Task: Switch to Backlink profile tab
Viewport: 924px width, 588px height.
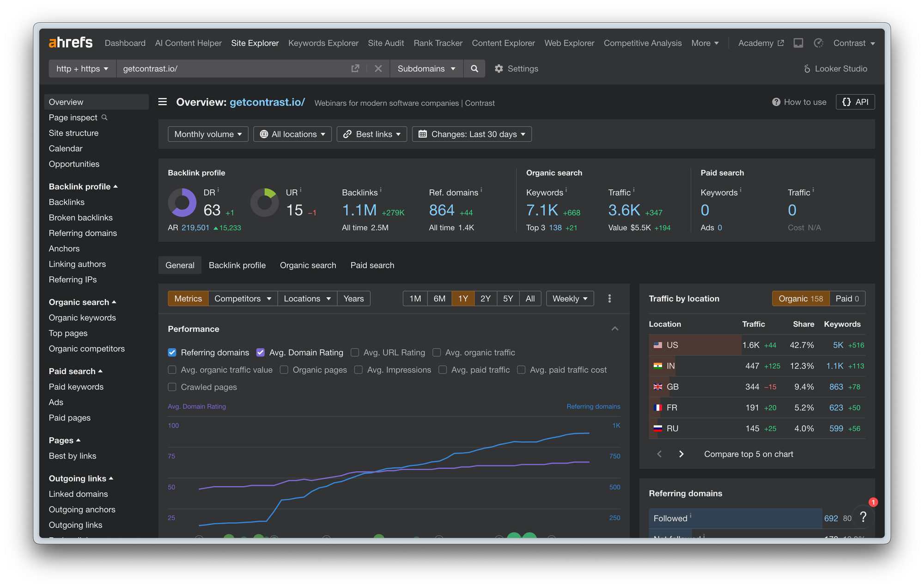Action: point(237,265)
